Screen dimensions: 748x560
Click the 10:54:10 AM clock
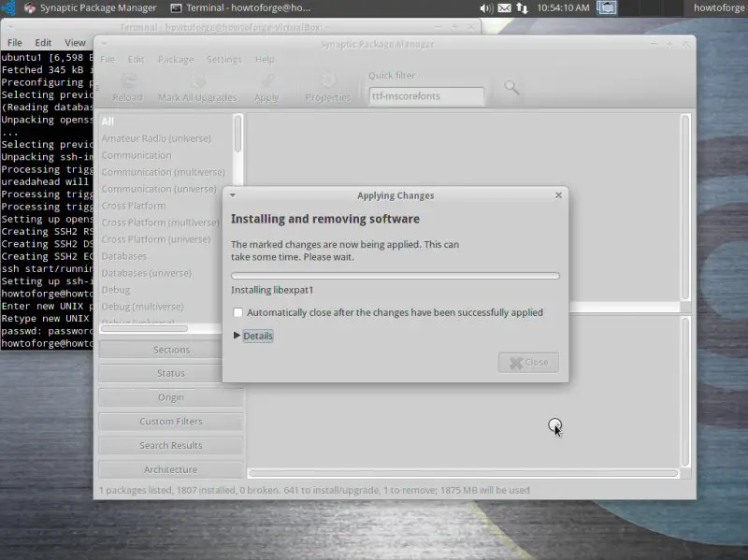click(x=563, y=7)
